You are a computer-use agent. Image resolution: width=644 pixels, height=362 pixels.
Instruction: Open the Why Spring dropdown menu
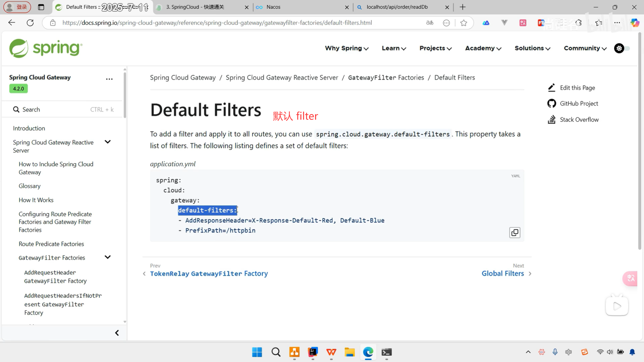click(x=346, y=48)
